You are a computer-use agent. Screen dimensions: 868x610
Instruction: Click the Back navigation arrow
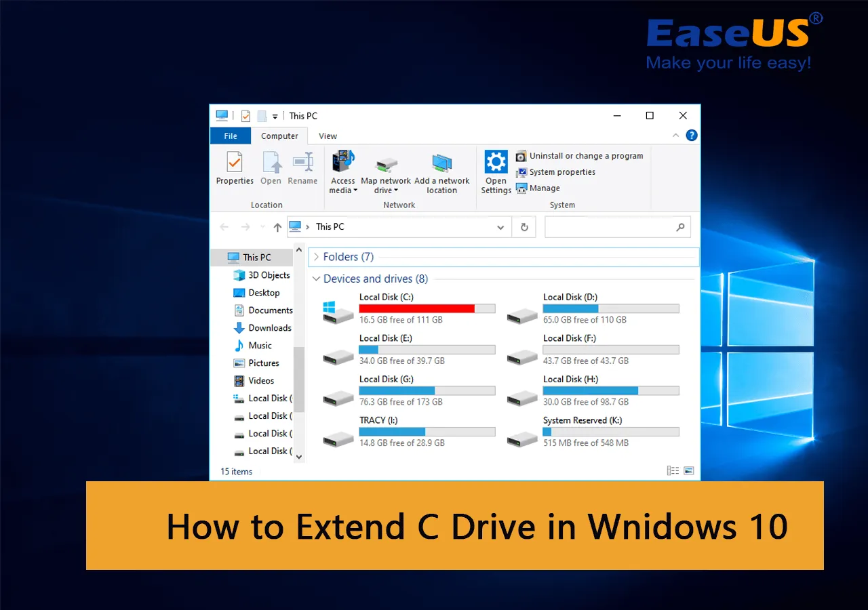point(225,227)
